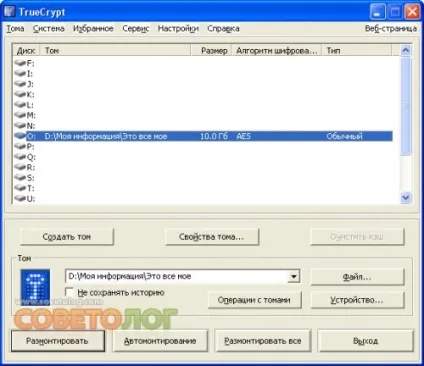Click 'Размонтировать все' button
The height and width of the screenshot is (366, 424).
pos(263,341)
